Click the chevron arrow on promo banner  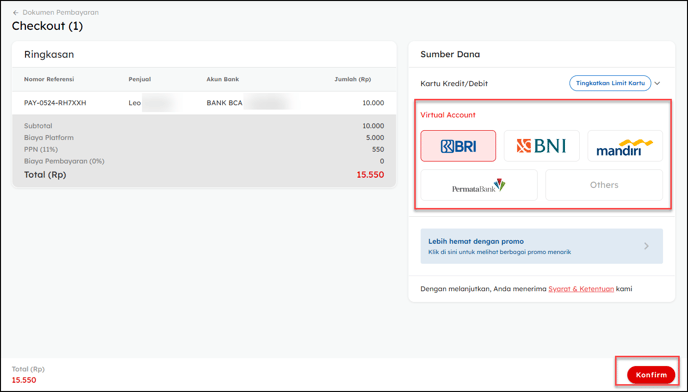click(646, 246)
